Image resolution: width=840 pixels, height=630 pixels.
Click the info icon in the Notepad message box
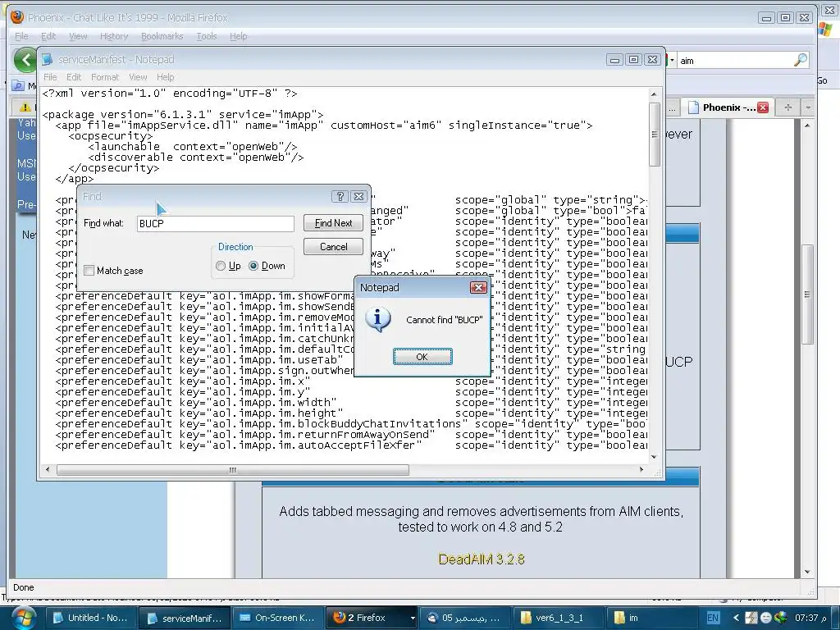[x=377, y=320]
